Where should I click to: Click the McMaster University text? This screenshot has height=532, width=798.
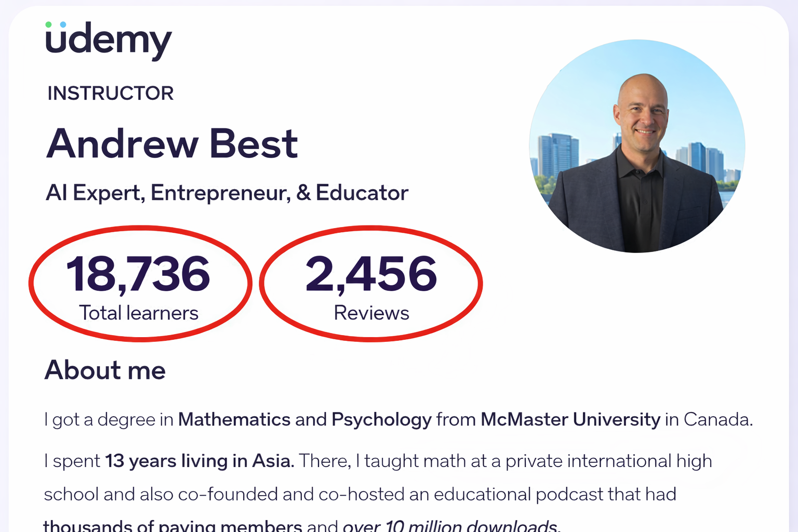(570, 419)
